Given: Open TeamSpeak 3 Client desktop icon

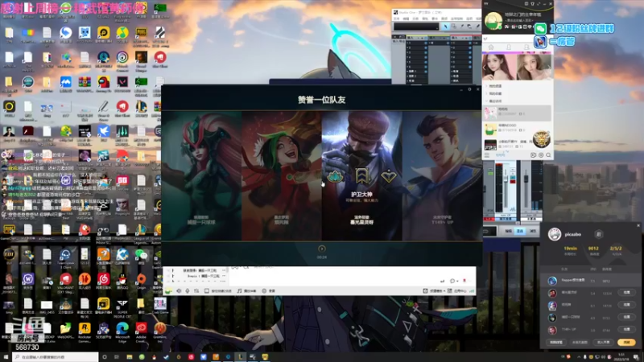Looking at the screenshot, I should 65,257.
